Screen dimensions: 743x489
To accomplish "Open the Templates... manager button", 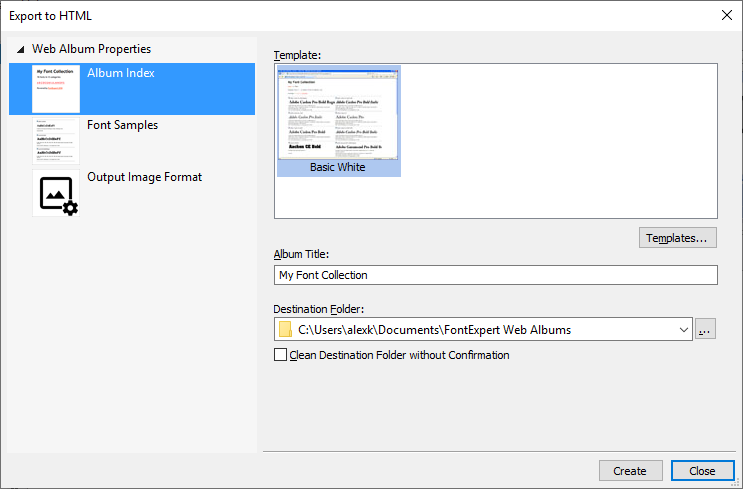I will [678, 238].
